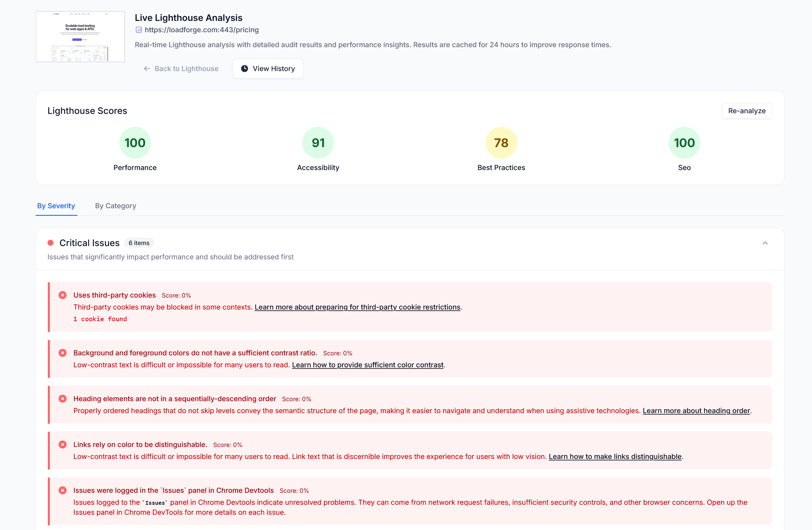This screenshot has height=530, width=812.
Task: Open View History
Action: click(x=267, y=68)
